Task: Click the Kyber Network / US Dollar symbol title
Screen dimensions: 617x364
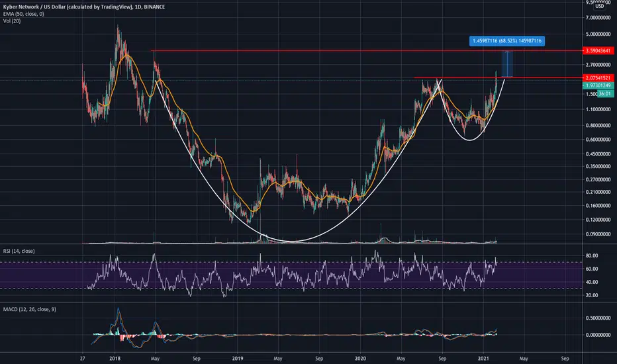Action: click(x=84, y=7)
